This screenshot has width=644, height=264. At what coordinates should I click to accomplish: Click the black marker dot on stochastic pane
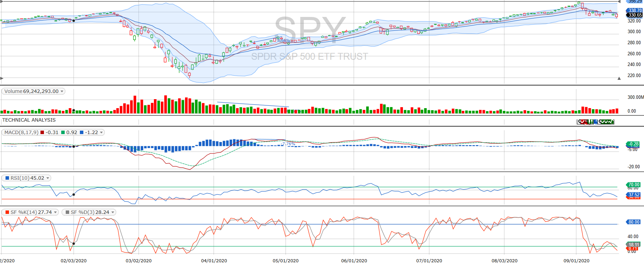point(74,244)
